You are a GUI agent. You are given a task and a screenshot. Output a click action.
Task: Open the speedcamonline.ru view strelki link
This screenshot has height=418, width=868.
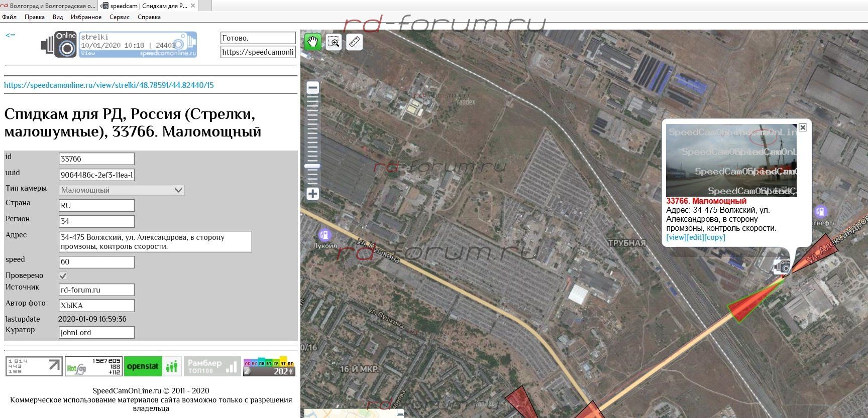(109, 85)
